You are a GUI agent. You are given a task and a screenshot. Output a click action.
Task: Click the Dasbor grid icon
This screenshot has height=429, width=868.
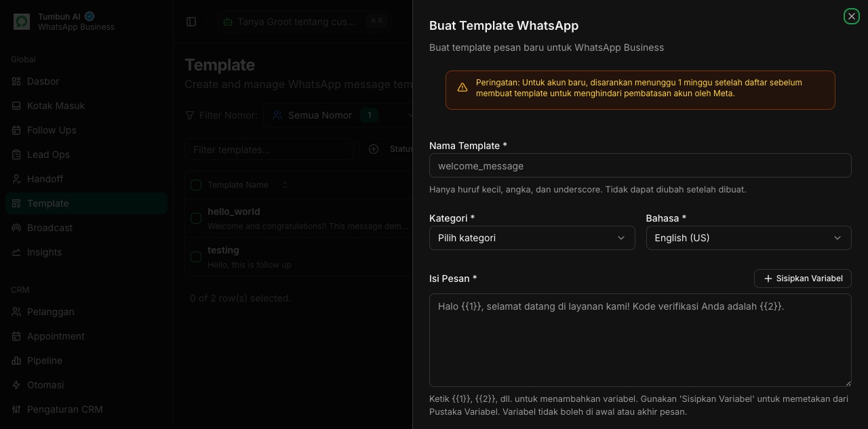16,81
